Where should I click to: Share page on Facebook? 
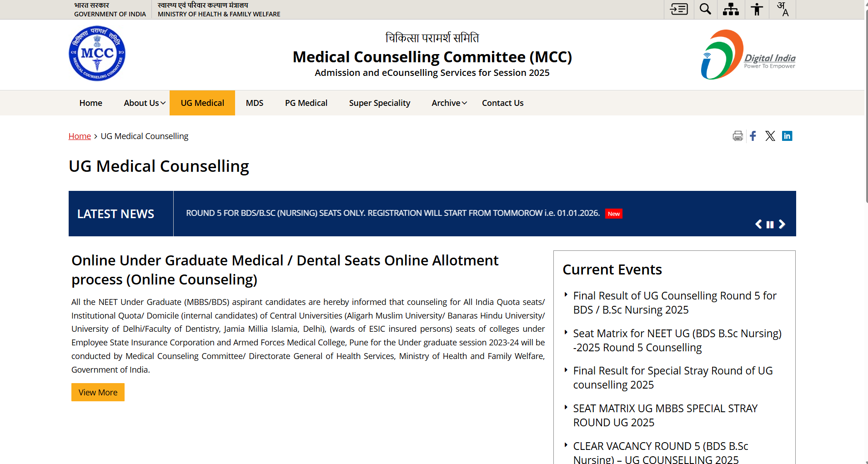(x=753, y=136)
